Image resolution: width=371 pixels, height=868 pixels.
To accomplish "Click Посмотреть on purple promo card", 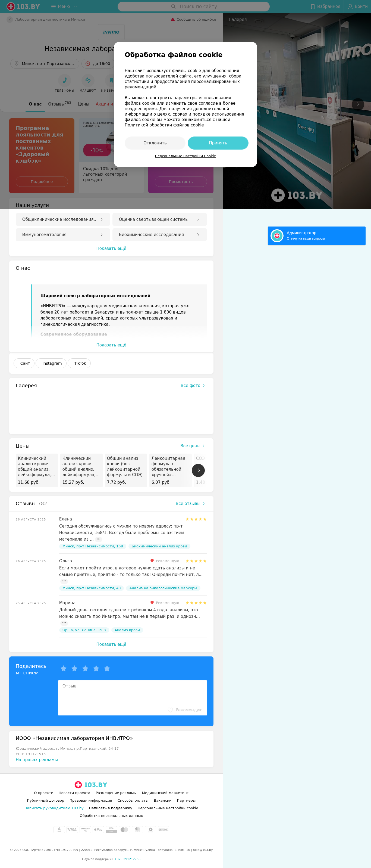I will [x=181, y=182].
